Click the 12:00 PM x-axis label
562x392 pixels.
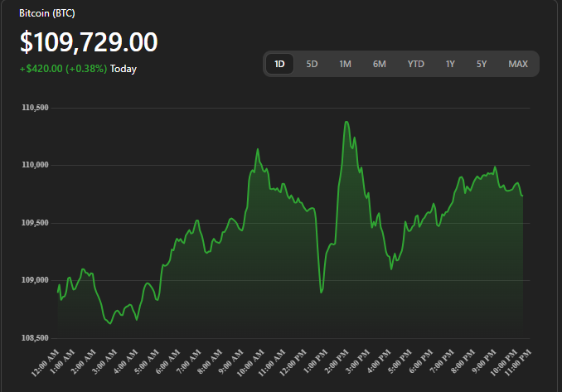293,363
